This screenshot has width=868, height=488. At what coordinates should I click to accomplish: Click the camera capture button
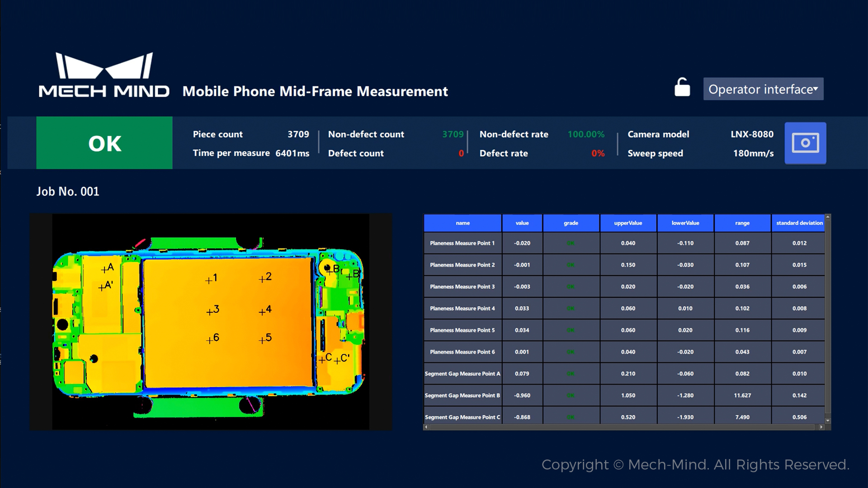(805, 143)
